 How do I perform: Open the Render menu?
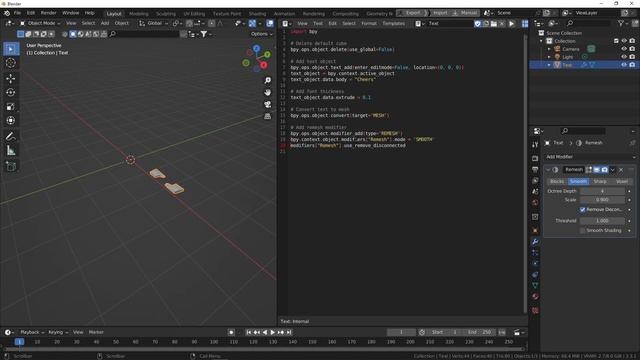(49, 13)
